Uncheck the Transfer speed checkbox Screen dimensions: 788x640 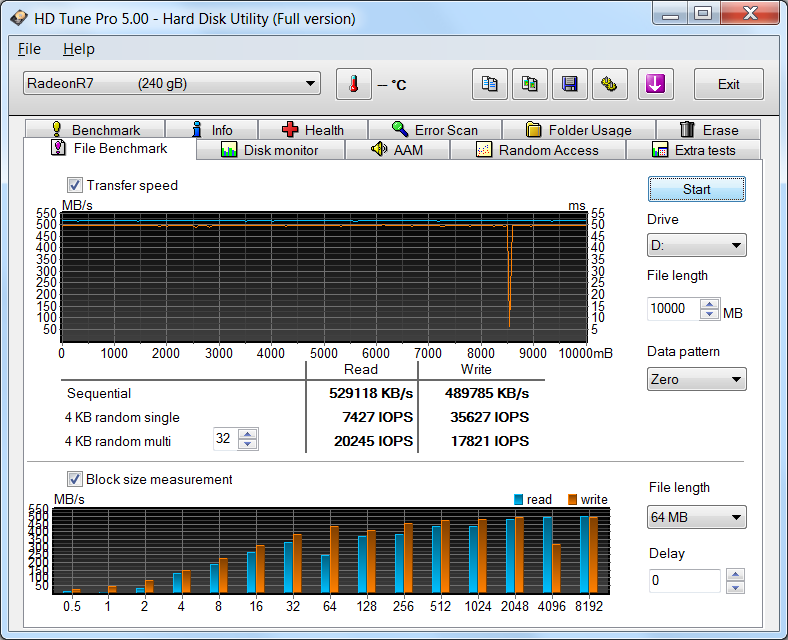75,185
